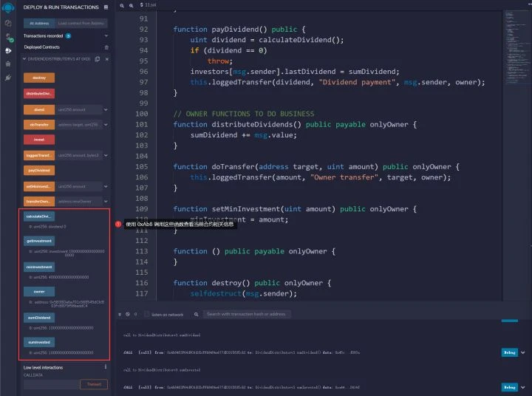Click the At Address button
The width and height of the screenshot is (532, 396).
tap(39, 23)
